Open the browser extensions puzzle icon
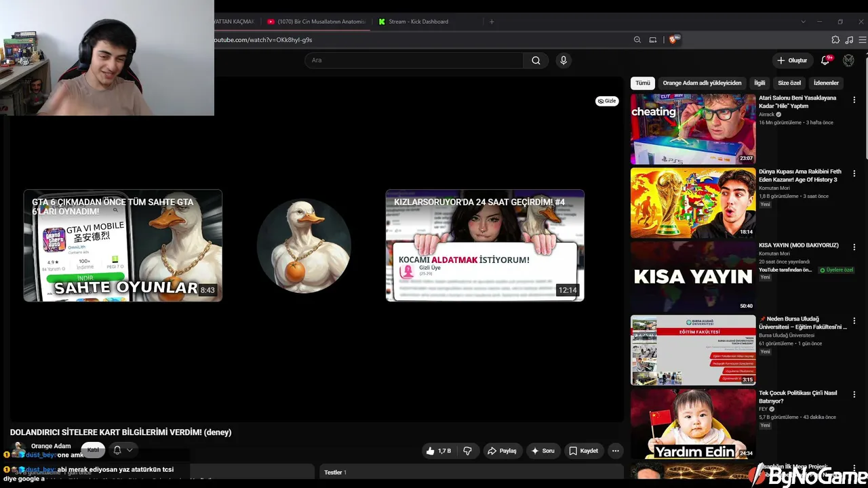Image resolution: width=868 pixels, height=488 pixels. click(835, 40)
